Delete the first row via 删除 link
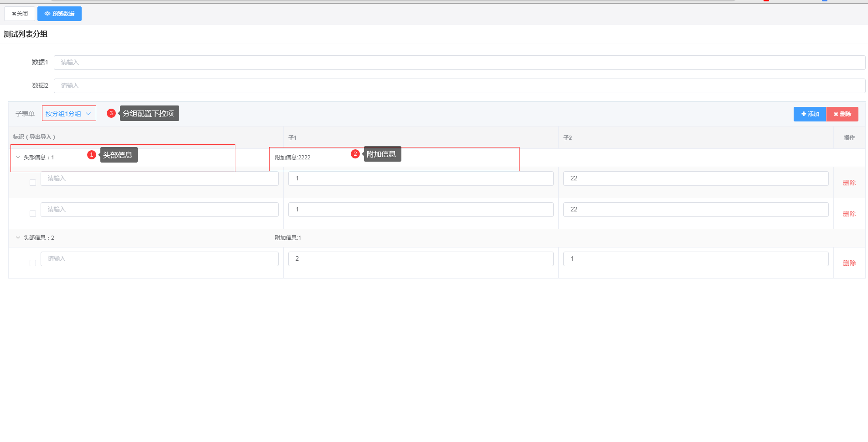Screen dimensions: 868x442 point(849,183)
